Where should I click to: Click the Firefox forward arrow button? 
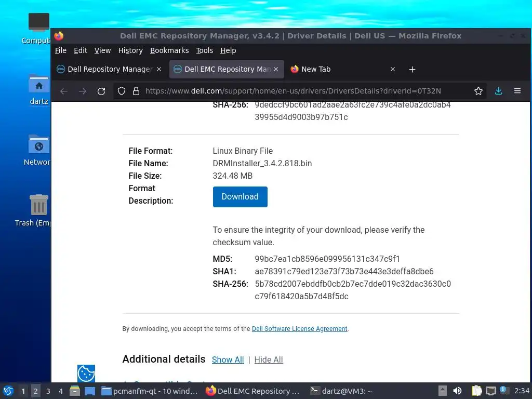83,91
